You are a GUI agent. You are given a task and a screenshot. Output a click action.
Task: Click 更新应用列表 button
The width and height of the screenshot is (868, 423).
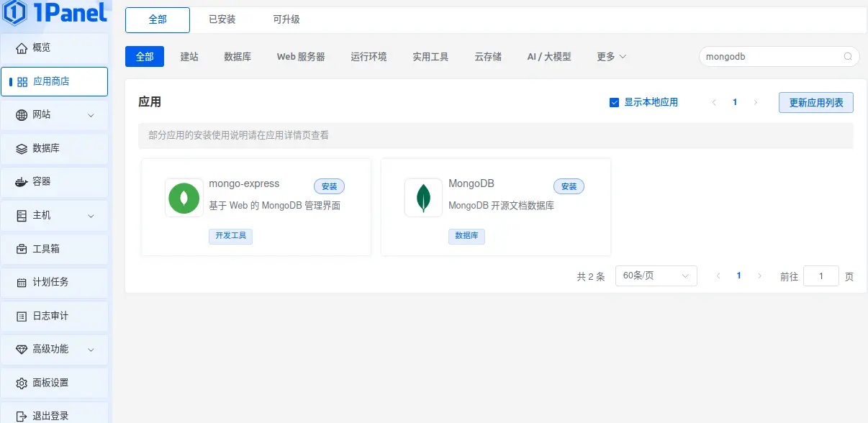pos(815,102)
